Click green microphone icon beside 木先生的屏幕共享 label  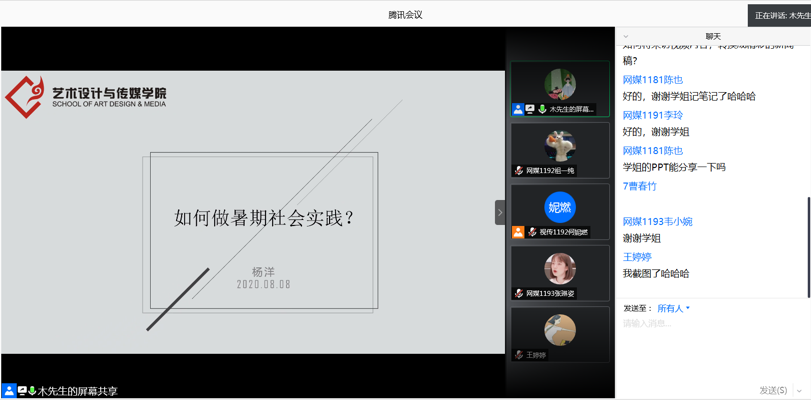tap(32, 391)
